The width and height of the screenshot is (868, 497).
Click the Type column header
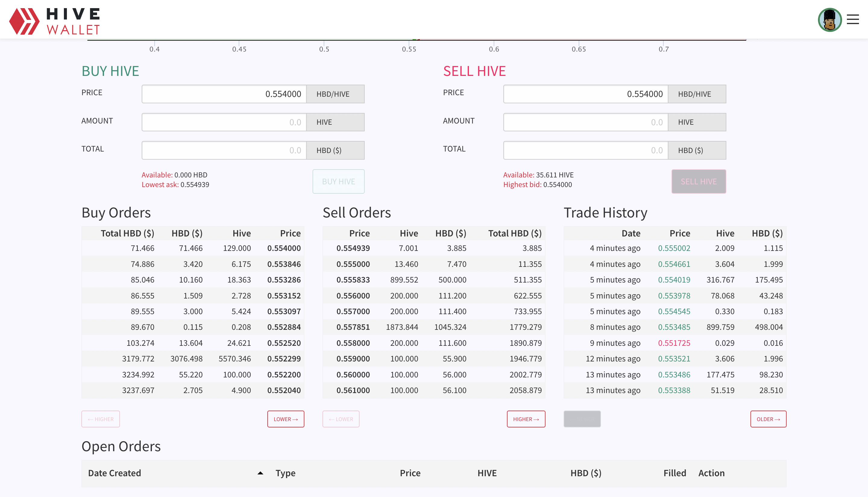285,473
